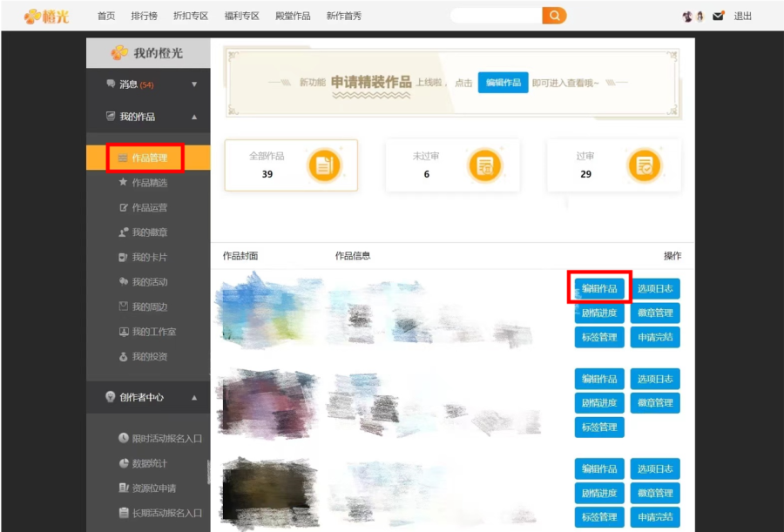This screenshot has width=784, height=532.
Task: Open the mail envelope icon in header
Action: pyautogui.click(x=718, y=16)
